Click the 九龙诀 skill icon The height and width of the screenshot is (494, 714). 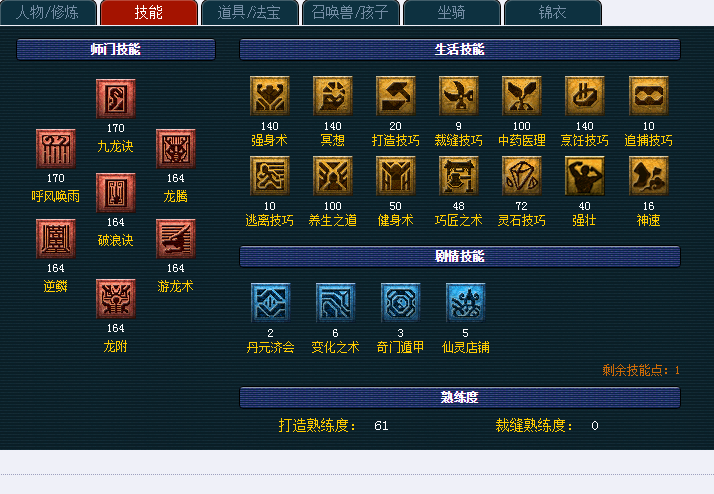pyautogui.click(x=116, y=99)
